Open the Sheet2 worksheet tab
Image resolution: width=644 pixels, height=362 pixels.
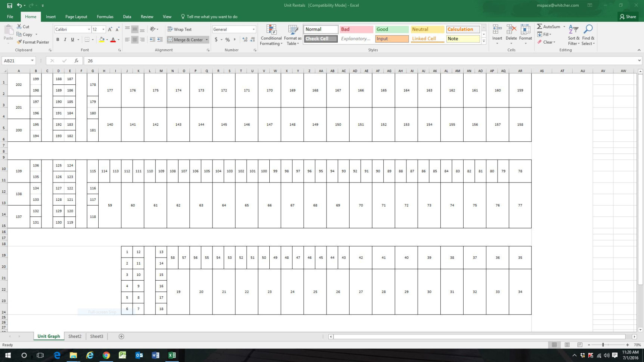tap(74, 336)
